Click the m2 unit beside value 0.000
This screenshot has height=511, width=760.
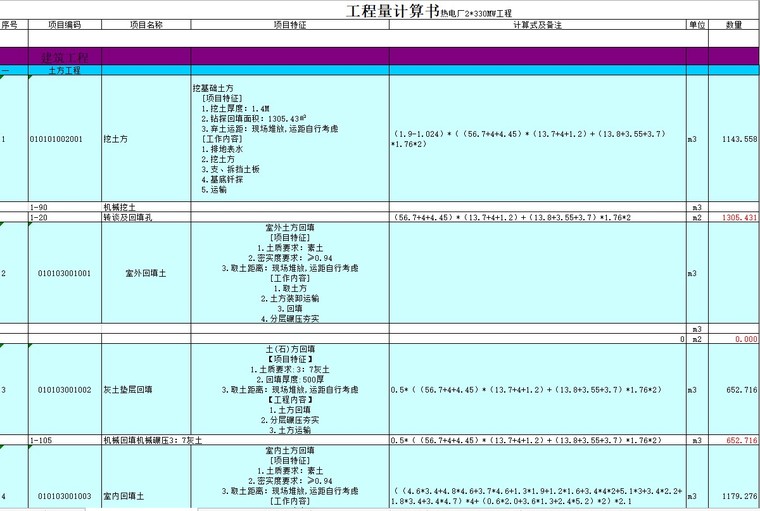[x=697, y=339]
